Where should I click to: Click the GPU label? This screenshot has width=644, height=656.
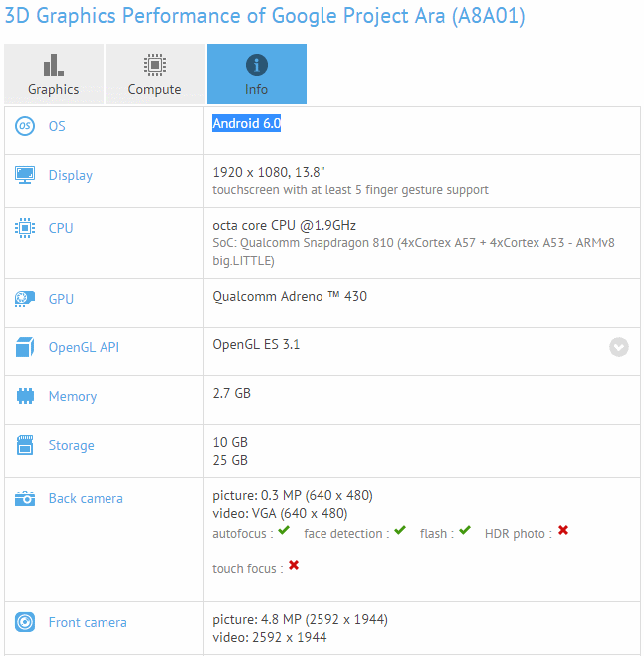pyautogui.click(x=61, y=299)
